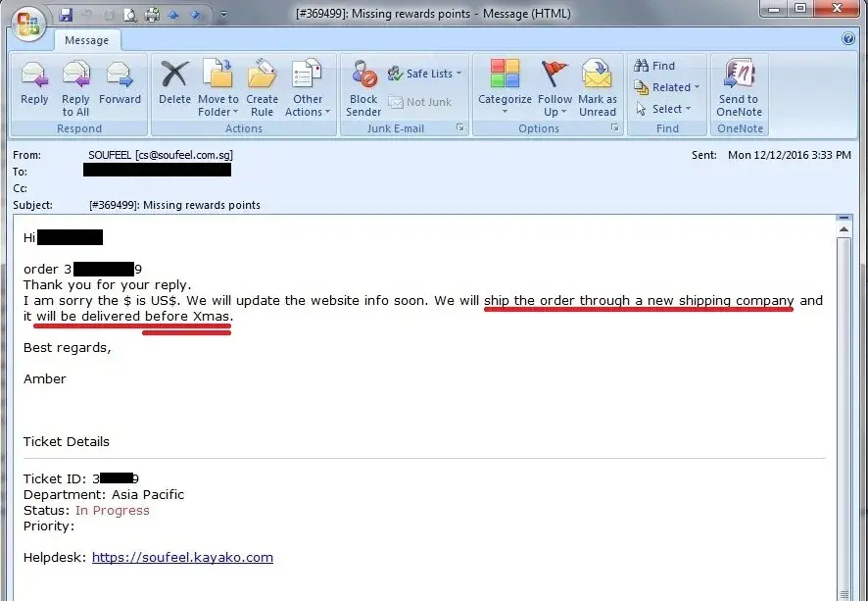Go to next item with down arrow
Image resolution: width=868 pixels, height=601 pixels.
click(x=195, y=15)
